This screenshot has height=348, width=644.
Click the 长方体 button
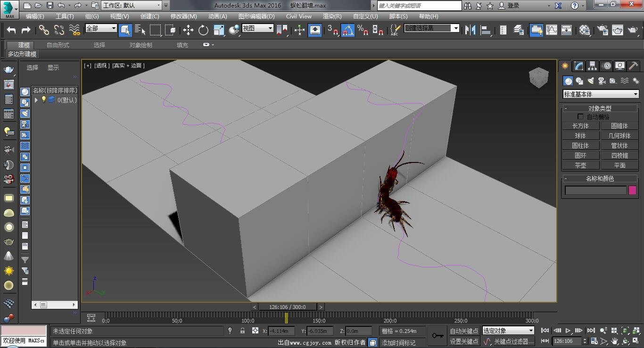580,126
